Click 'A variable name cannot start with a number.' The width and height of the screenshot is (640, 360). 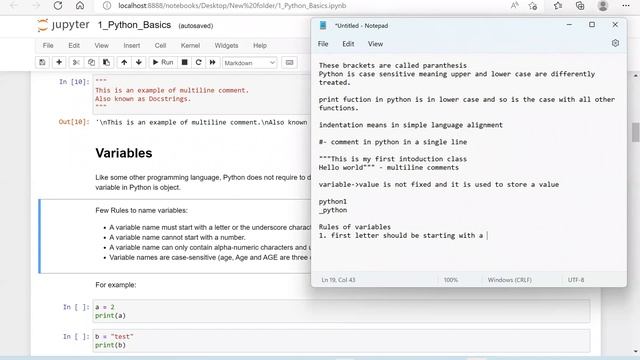pos(177,238)
